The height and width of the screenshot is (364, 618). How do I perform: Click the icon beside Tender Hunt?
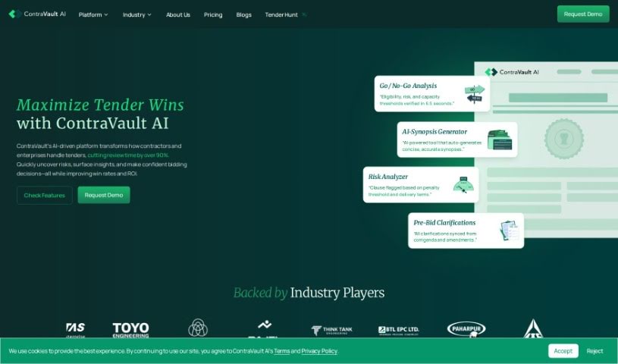click(304, 14)
